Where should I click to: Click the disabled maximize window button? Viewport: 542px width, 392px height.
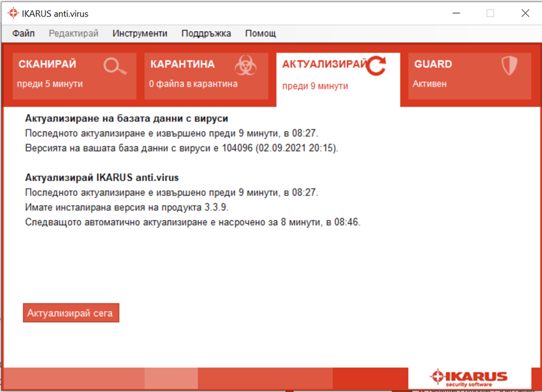490,13
